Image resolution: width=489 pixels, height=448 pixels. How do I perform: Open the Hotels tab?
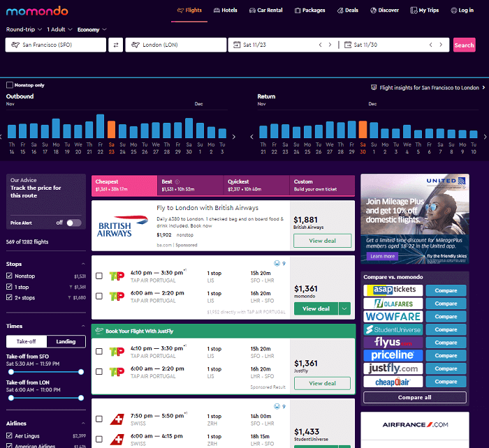pos(226,10)
